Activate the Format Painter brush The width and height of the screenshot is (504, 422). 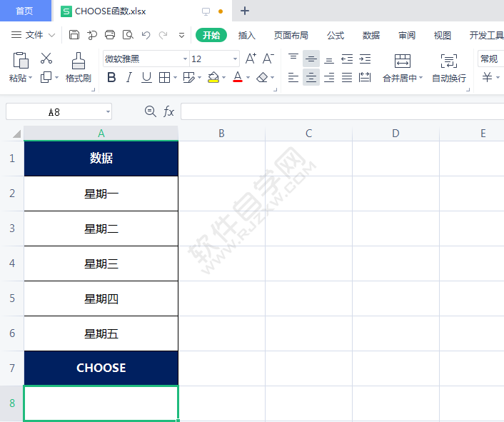pyautogui.click(x=78, y=61)
